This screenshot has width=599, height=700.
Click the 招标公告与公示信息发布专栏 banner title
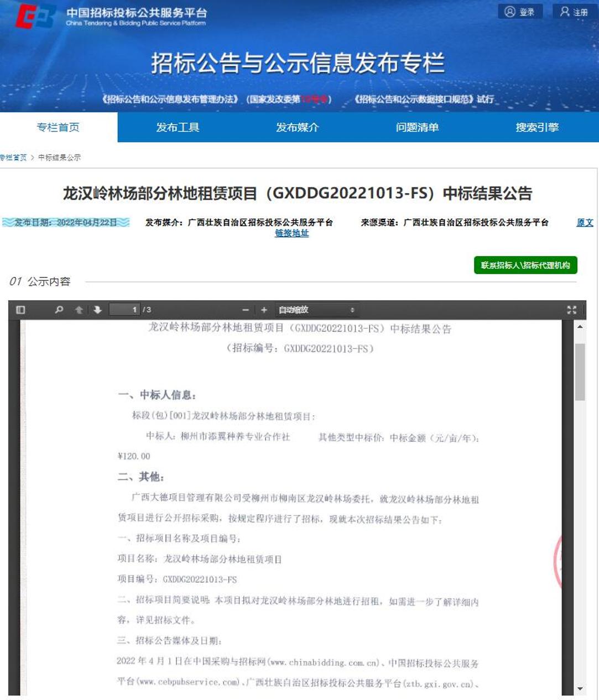point(298,63)
